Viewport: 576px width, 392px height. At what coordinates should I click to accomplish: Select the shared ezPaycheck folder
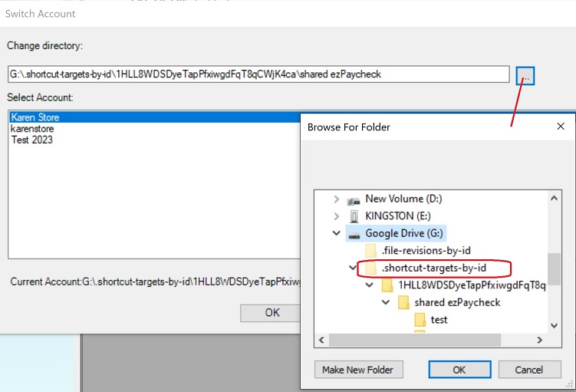coord(457,302)
